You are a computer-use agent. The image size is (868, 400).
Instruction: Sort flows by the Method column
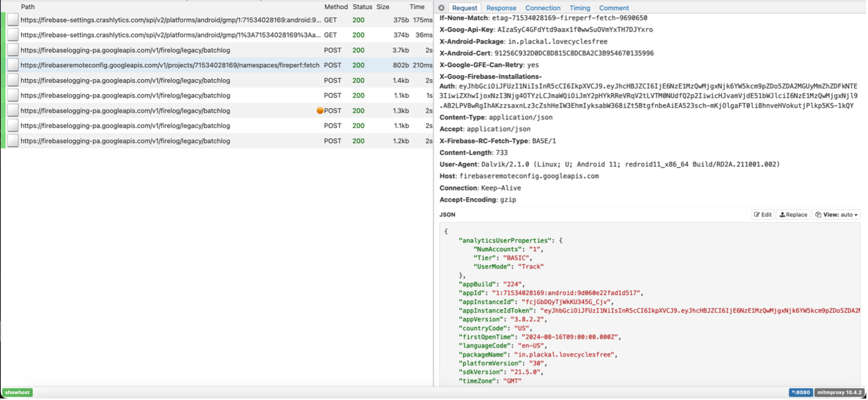point(336,7)
